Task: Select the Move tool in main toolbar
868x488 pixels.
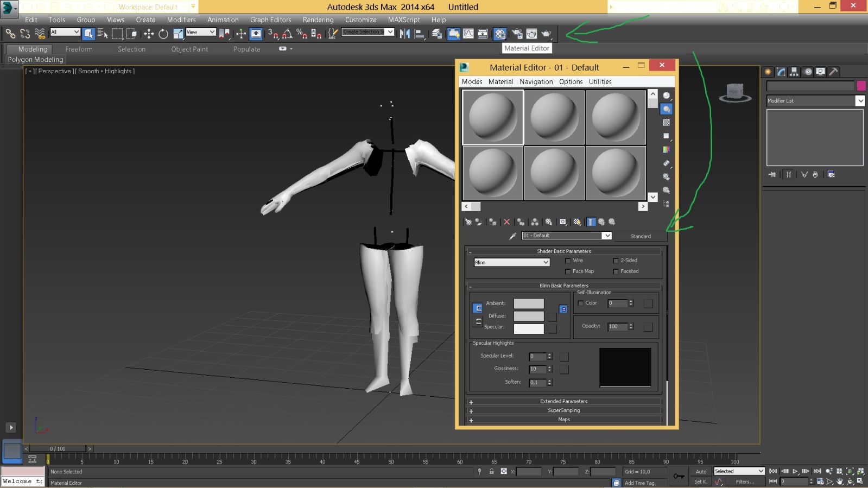Action: click(x=149, y=34)
